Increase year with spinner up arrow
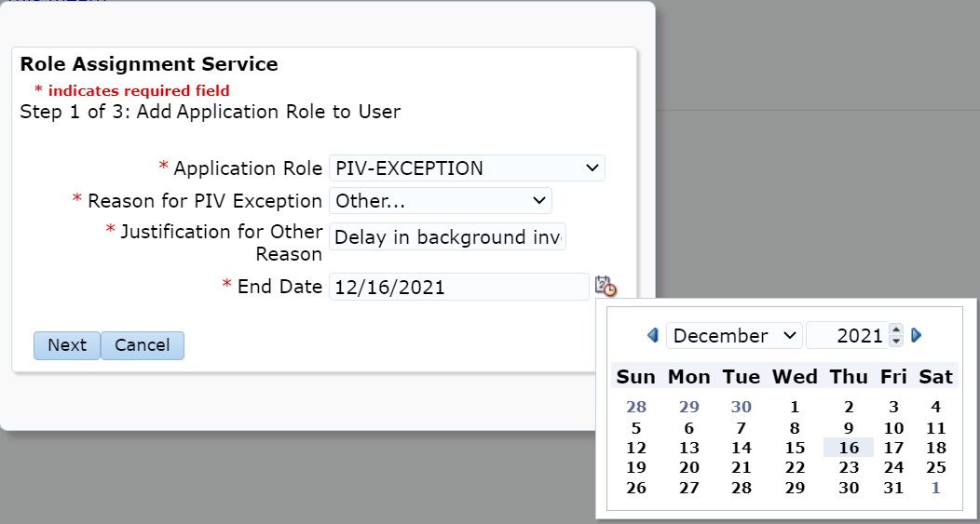The width and height of the screenshot is (980, 524). click(896, 329)
